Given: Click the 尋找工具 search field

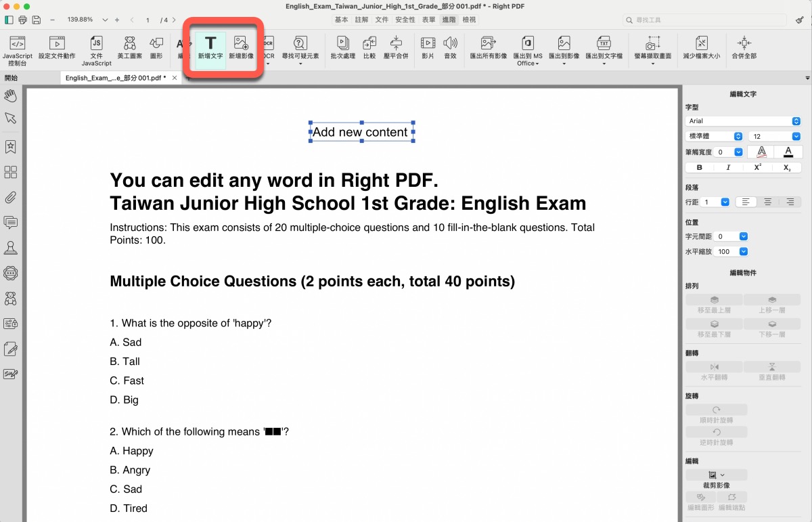Looking at the screenshot, I should click(x=704, y=20).
